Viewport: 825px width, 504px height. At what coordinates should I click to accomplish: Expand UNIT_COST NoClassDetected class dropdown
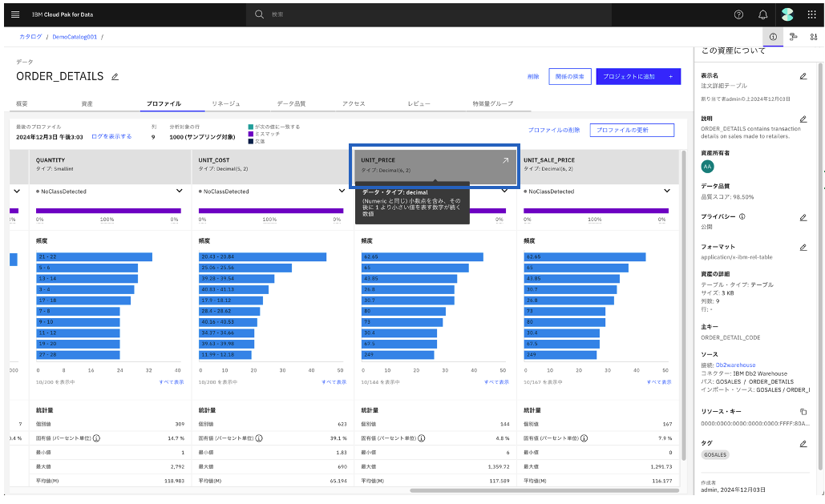point(342,191)
